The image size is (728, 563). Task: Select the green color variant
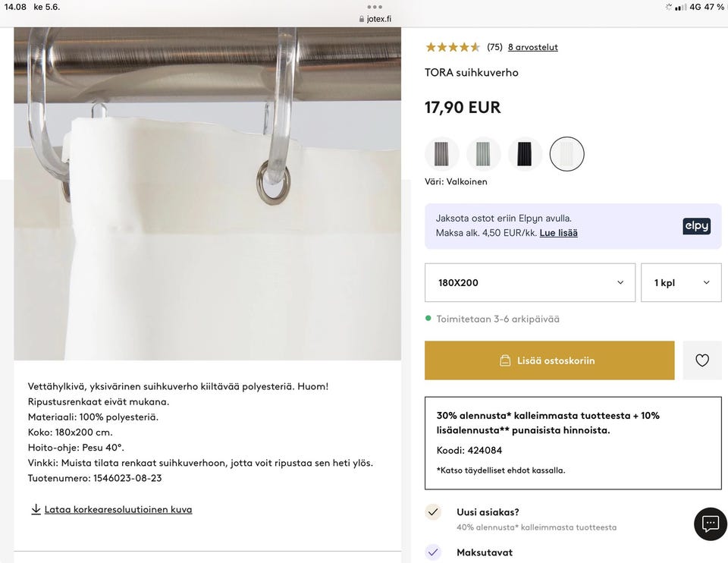tap(484, 154)
